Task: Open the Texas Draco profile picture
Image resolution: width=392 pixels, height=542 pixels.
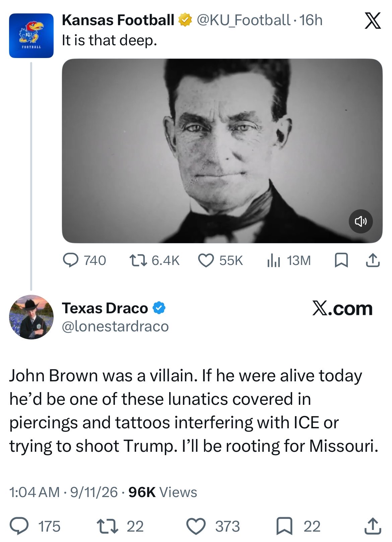Action: [31, 317]
